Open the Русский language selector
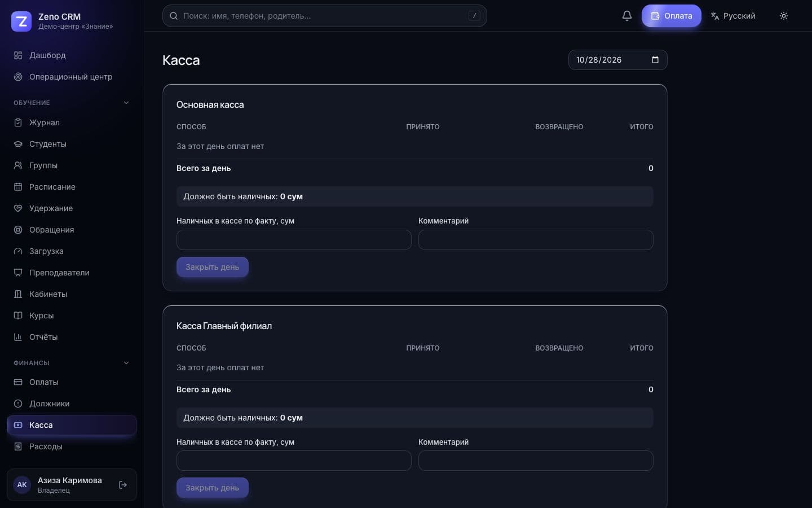Viewport: 812px width, 508px height. (x=733, y=16)
